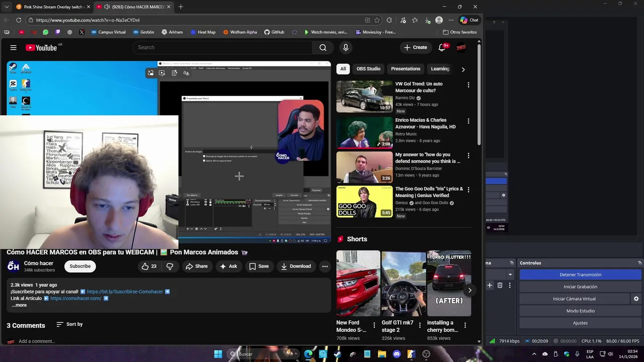Switch to Pink Shine Stream Overlay tab
The width and height of the screenshot is (644, 362).
click(53, 7)
